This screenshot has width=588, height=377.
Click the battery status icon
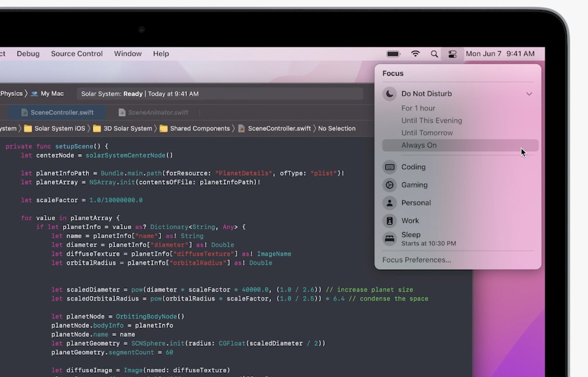393,54
